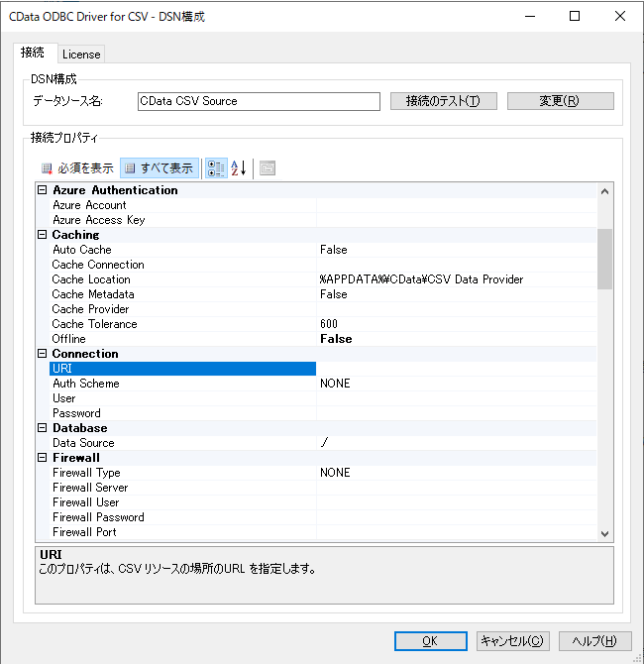
Task: Click the Cache Location path value
Action: click(421, 279)
